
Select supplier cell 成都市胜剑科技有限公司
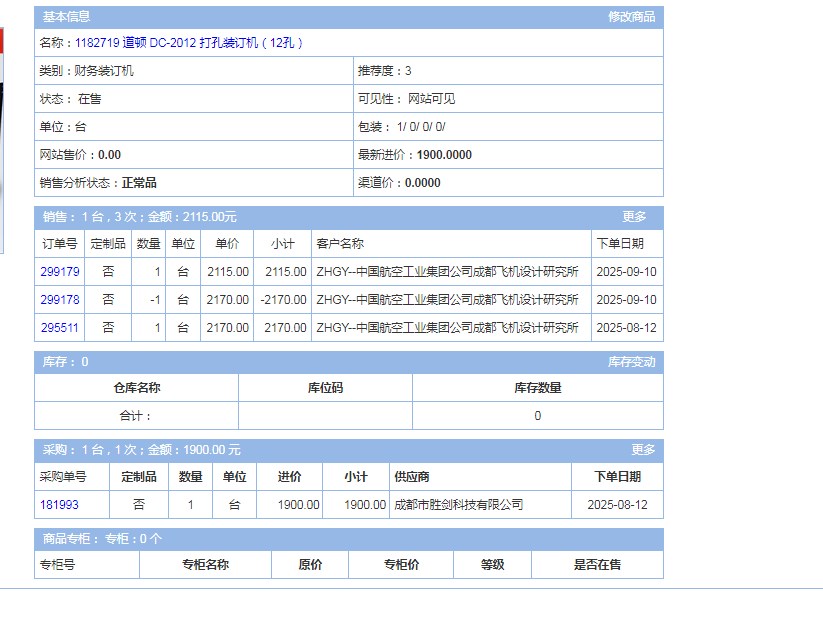458,505
